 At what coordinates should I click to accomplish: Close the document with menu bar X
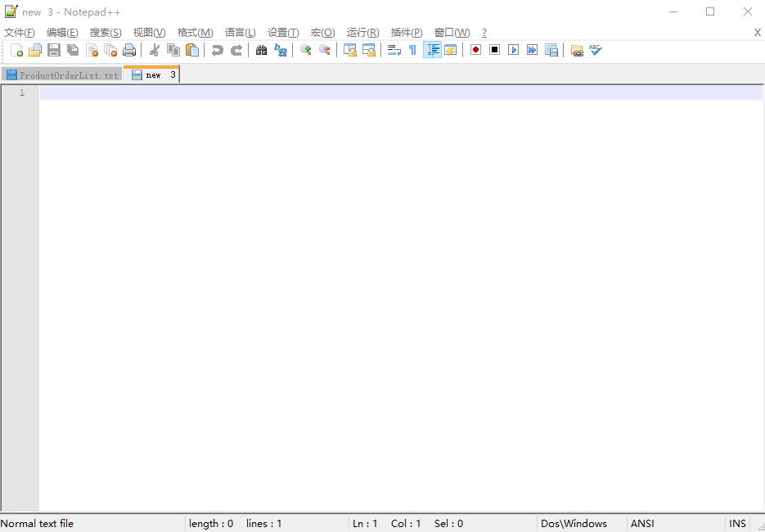pos(757,33)
